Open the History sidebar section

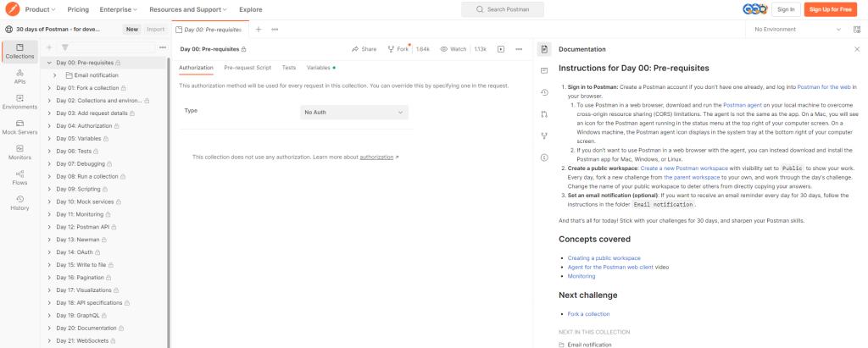(20, 203)
